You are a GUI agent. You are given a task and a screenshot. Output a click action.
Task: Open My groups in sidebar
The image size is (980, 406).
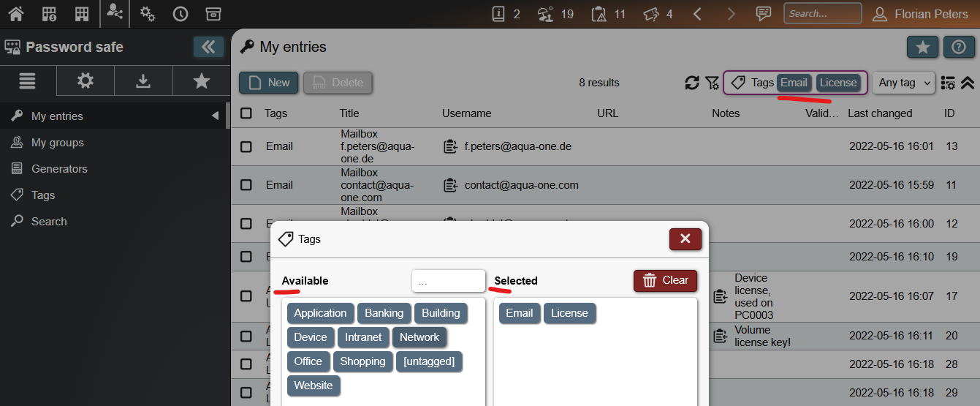[x=57, y=143]
